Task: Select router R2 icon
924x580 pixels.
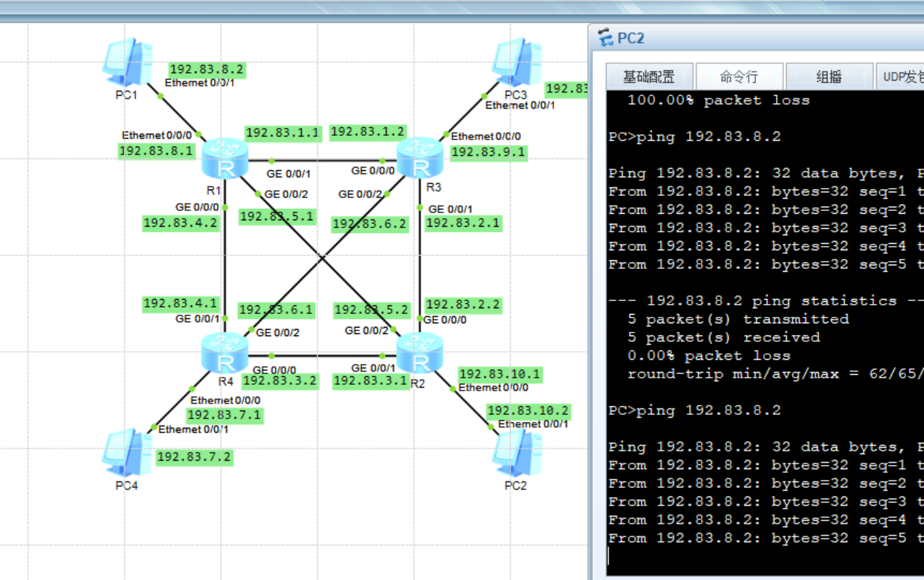Action: (420, 353)
